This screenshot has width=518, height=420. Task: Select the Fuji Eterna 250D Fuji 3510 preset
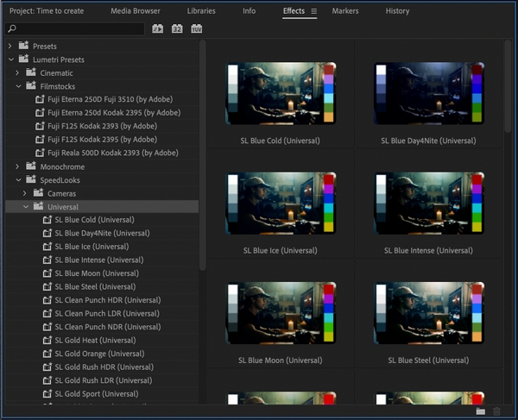tap(110, 99)
